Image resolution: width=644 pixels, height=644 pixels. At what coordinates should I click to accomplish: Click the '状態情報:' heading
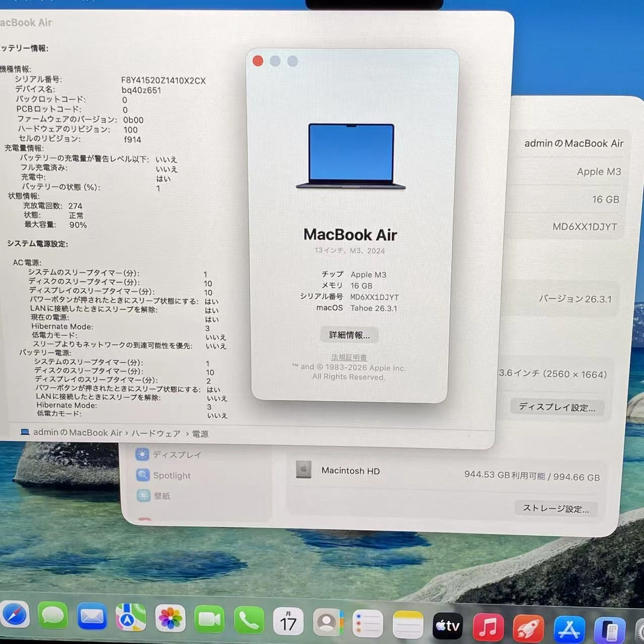pyautogui.click(x=24, y=196)
